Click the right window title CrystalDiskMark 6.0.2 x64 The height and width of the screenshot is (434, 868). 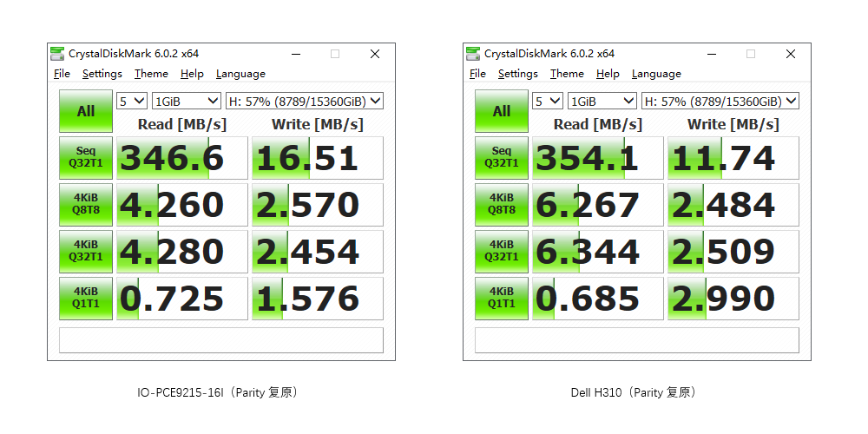coord(549,54)
